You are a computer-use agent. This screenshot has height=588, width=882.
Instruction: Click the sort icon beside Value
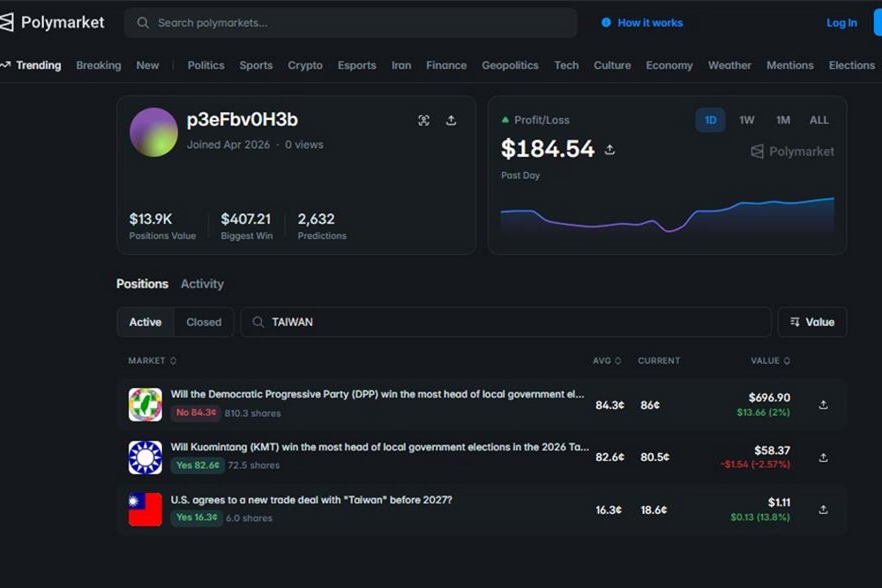coord(795,322)
